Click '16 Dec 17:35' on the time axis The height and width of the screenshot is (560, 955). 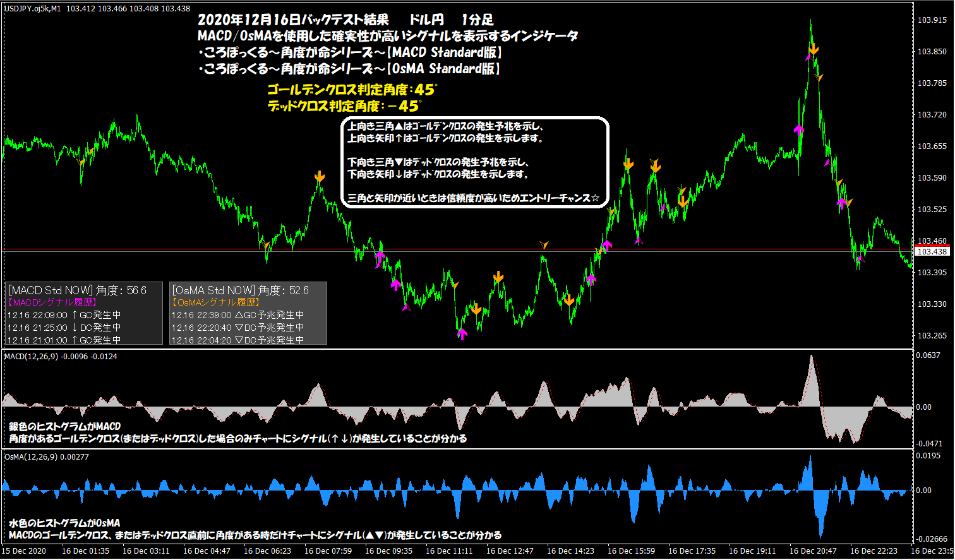point(692,551)
